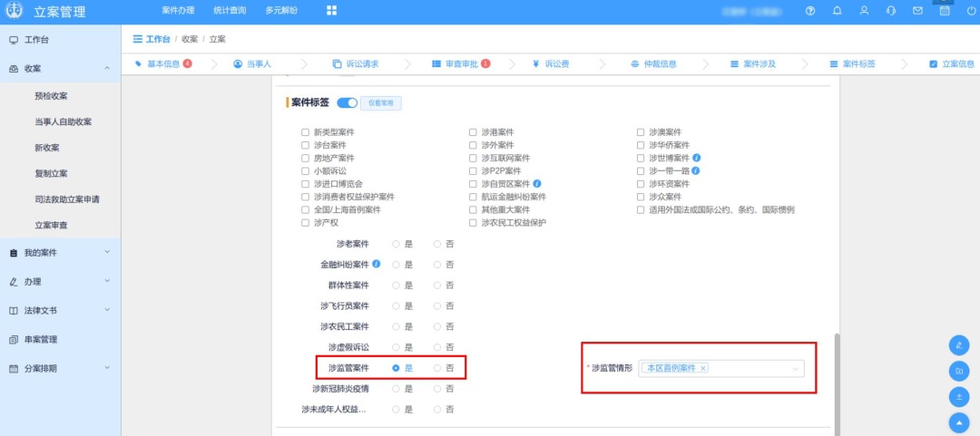Click the info icon beside 金融纠纷案件
The image size is (980, 436).
pos(376,264)
